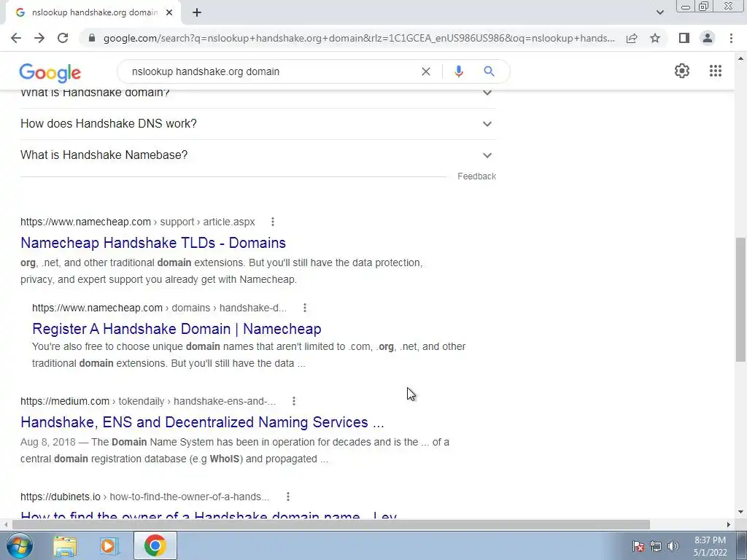Start a voice search with the microphone

(458, 71)
